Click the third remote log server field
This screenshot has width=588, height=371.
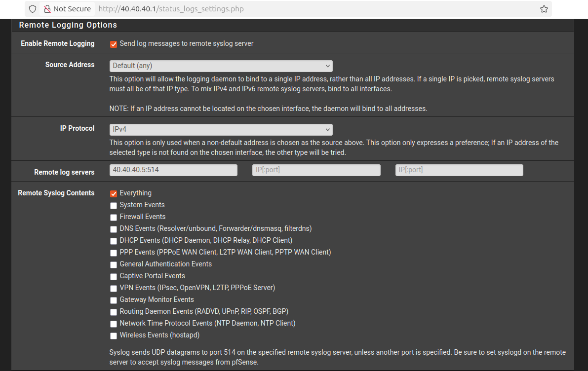(x=459, y=170)
